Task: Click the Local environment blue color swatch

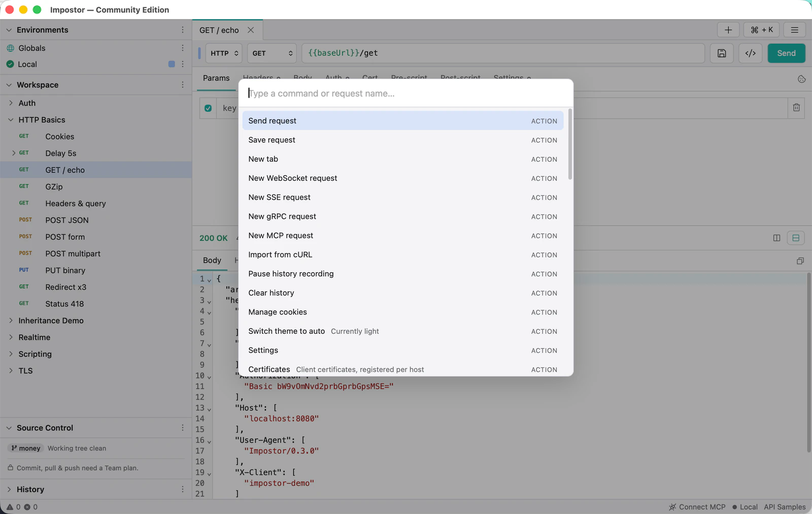Action: (x=172, y=64)
